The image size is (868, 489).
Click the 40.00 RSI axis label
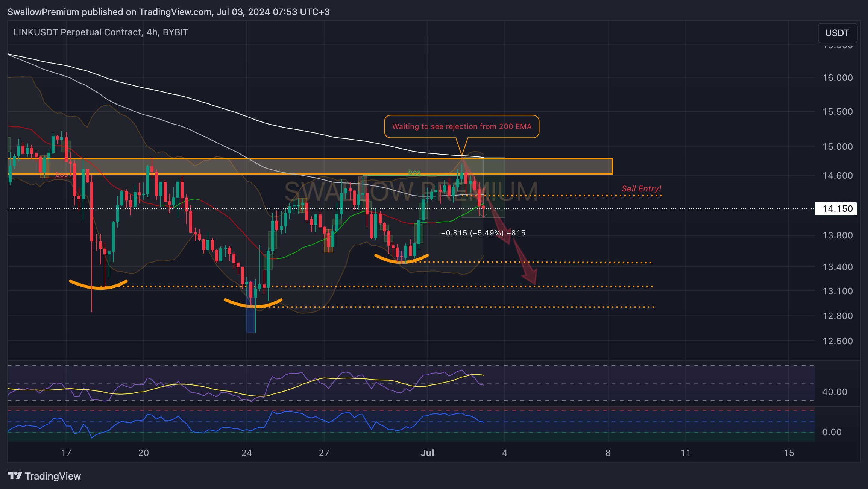tap(835, 392)
